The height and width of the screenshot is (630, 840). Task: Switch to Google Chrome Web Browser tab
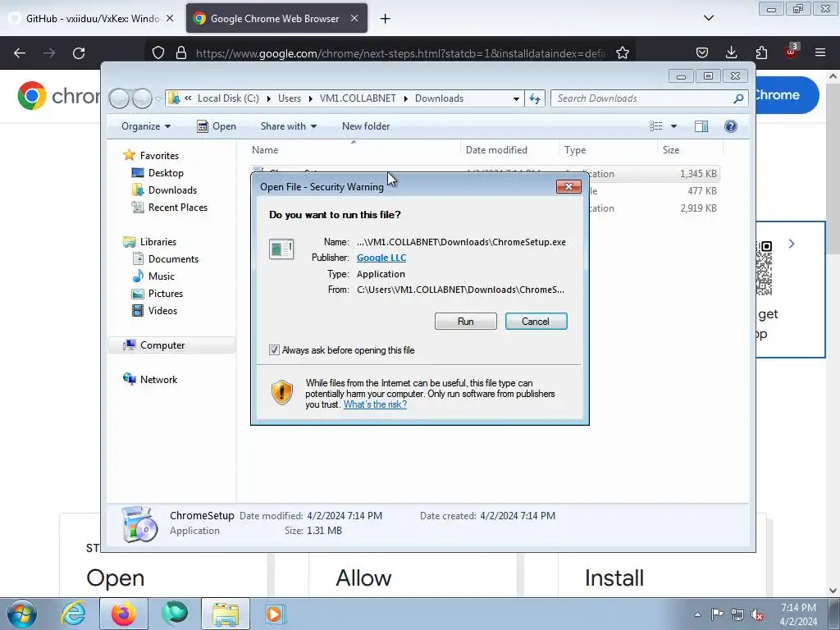pos(268,18)
